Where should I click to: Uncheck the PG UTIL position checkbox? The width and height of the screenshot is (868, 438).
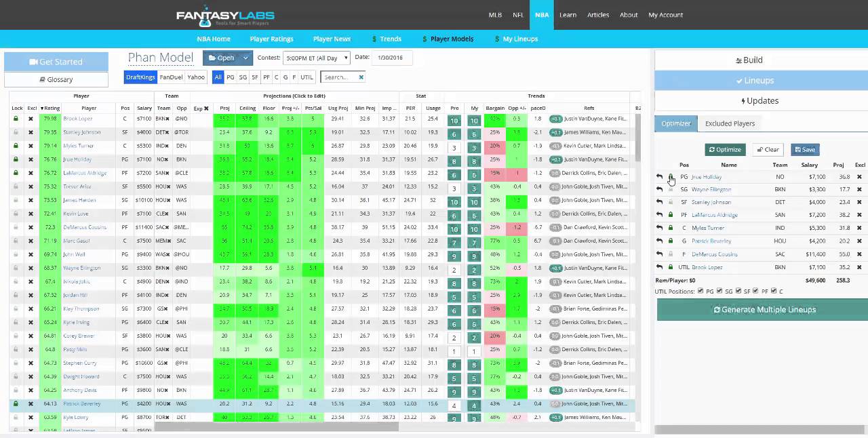coord(701,291)
